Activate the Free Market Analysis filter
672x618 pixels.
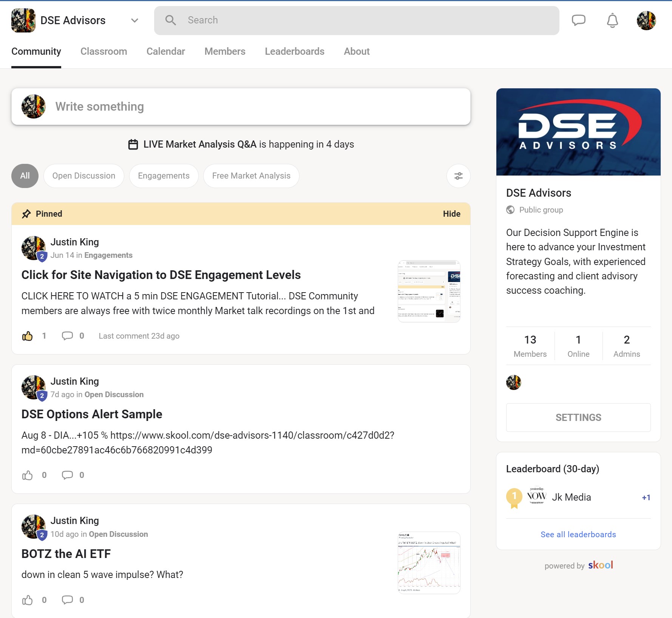tap(251, 176)
